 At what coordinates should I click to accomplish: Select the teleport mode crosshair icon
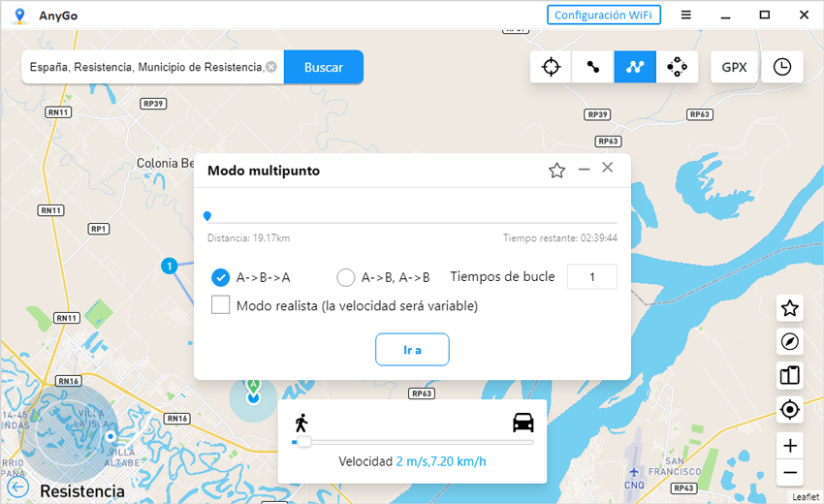pos(551,67)
